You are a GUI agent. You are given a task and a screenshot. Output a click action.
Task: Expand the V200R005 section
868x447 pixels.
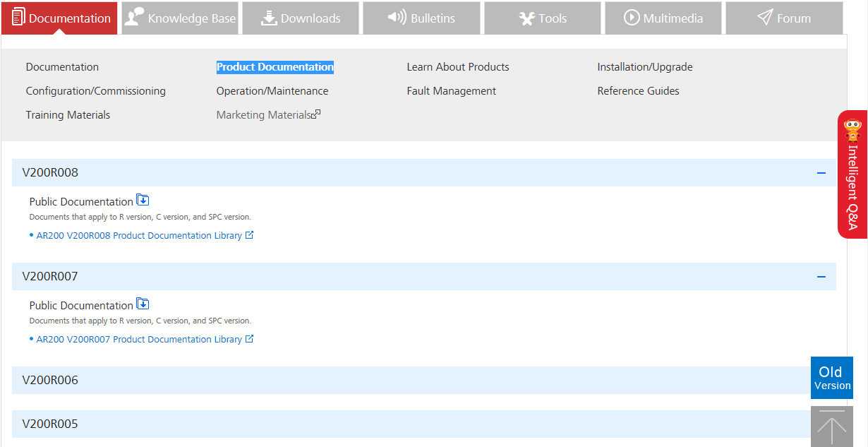pos(423,424)
